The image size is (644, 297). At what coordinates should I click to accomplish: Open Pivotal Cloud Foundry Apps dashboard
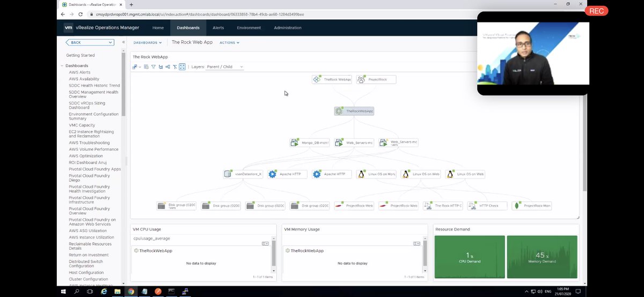click(95, 169)
